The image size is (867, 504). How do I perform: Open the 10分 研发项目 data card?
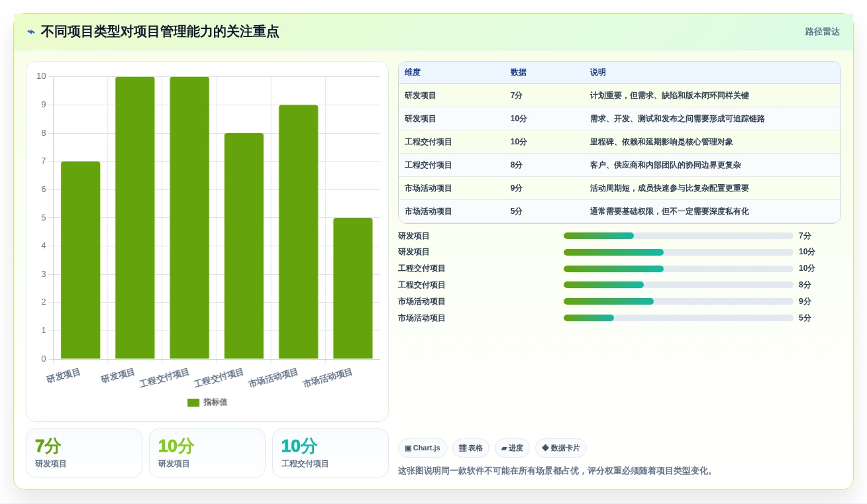coord(207,453)
